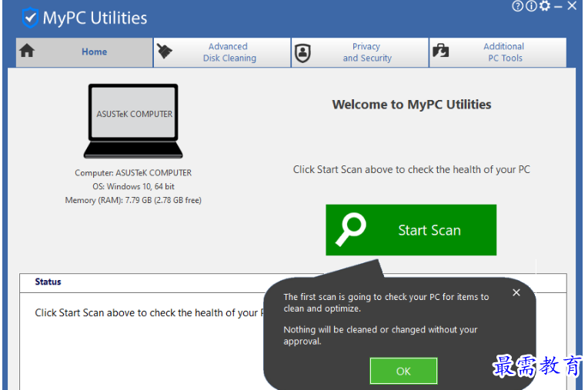The width and height of the screenshot is (588, 390).
Task: Click 'The first scan is going' tooltip text
Action: tap(386, 302)
